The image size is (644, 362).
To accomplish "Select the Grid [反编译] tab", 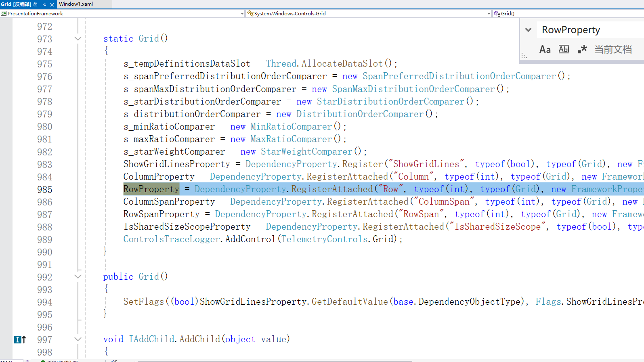I will 16,4.
